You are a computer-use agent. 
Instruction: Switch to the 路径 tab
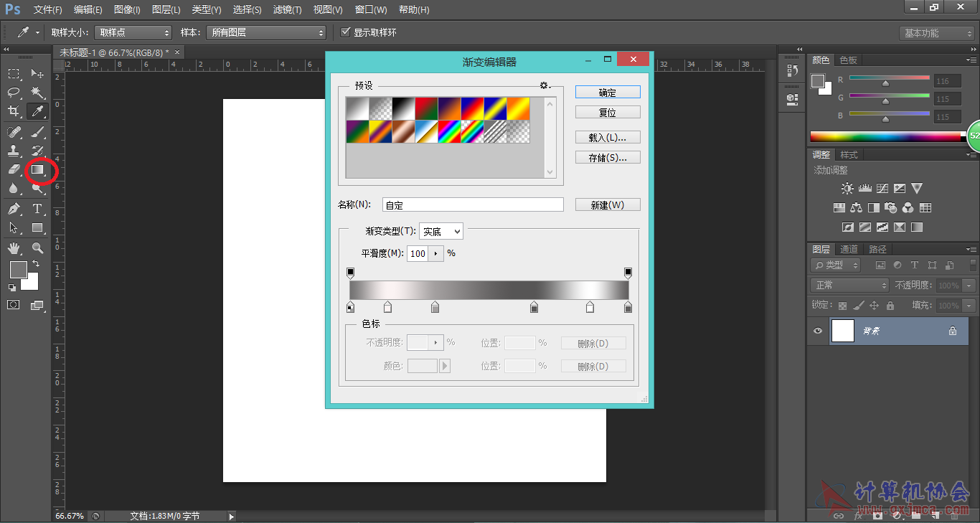click(877, 250)
